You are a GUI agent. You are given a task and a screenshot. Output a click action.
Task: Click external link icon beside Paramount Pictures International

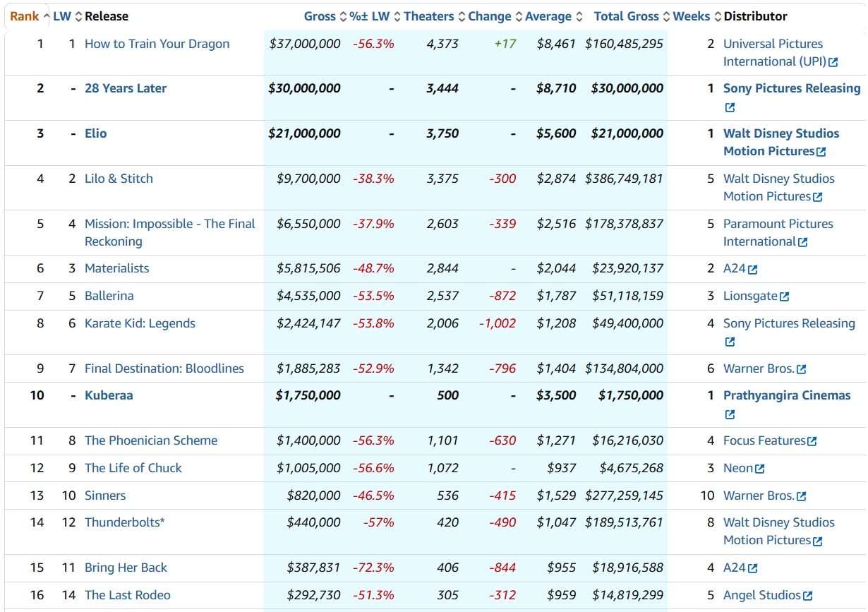point(802,242)
